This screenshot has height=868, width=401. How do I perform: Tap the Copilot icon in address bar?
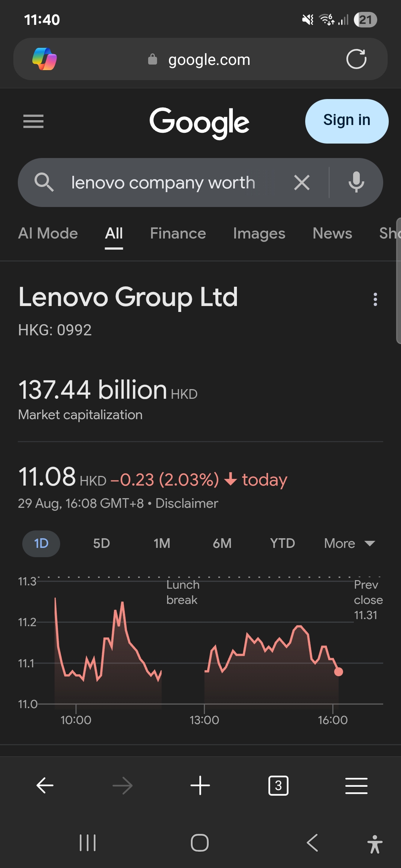(45, 59)
